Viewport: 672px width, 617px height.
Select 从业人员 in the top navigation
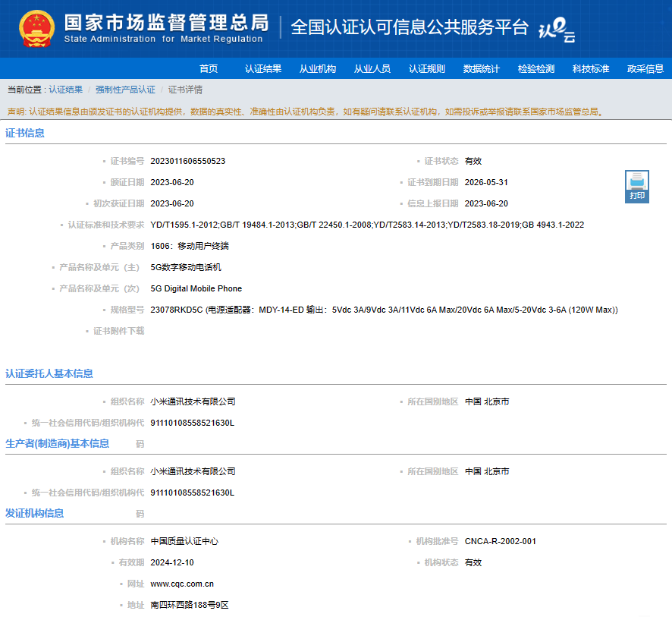pos(372,68)
